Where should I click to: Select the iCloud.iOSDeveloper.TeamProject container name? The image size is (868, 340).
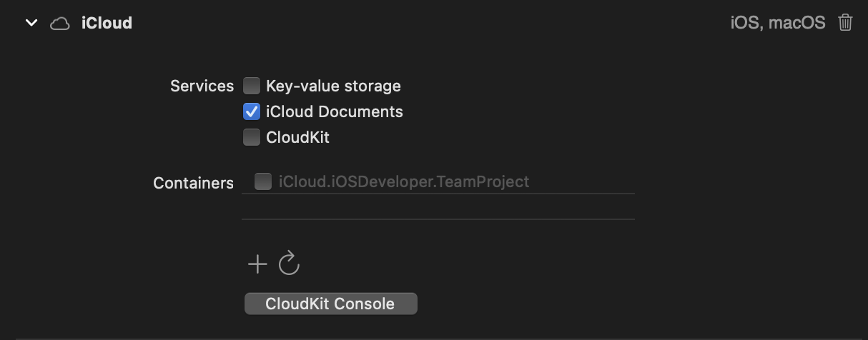(404, 181)
